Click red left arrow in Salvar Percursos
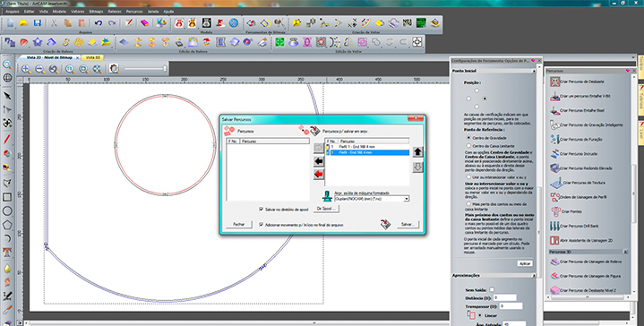This screenshot has height=326, width=644. [x=319, y=175]
